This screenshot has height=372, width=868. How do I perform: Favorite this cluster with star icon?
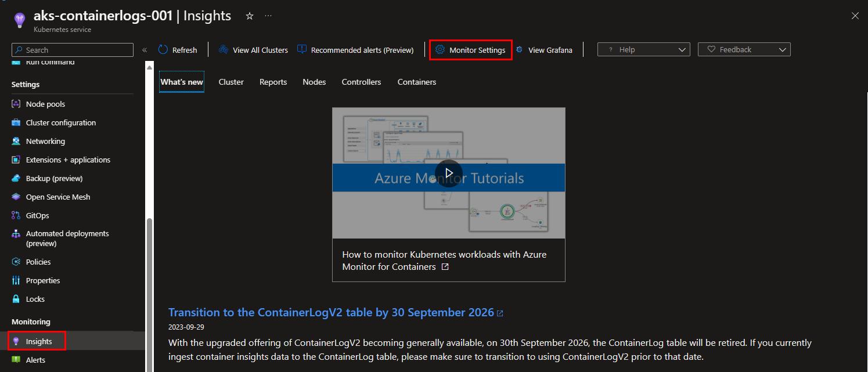tap(250, 16)
